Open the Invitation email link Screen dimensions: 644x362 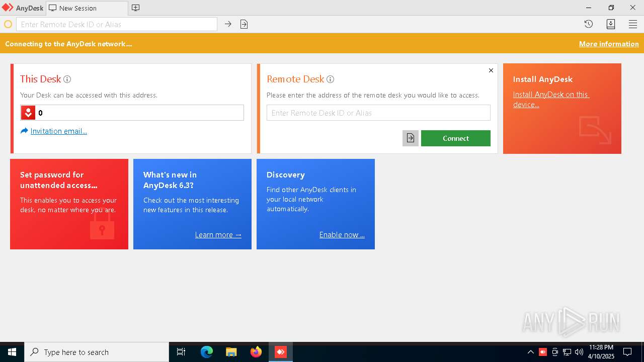coord(59,131)
